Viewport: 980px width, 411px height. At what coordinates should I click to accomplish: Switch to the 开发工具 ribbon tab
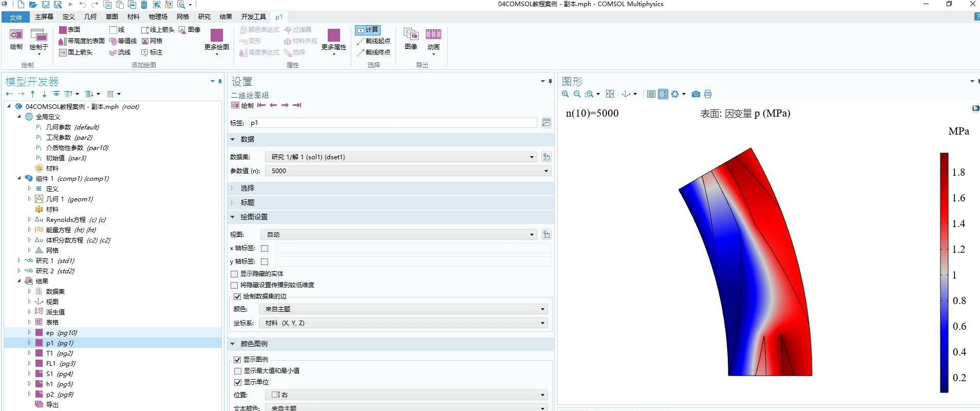[x=254, y=17]
